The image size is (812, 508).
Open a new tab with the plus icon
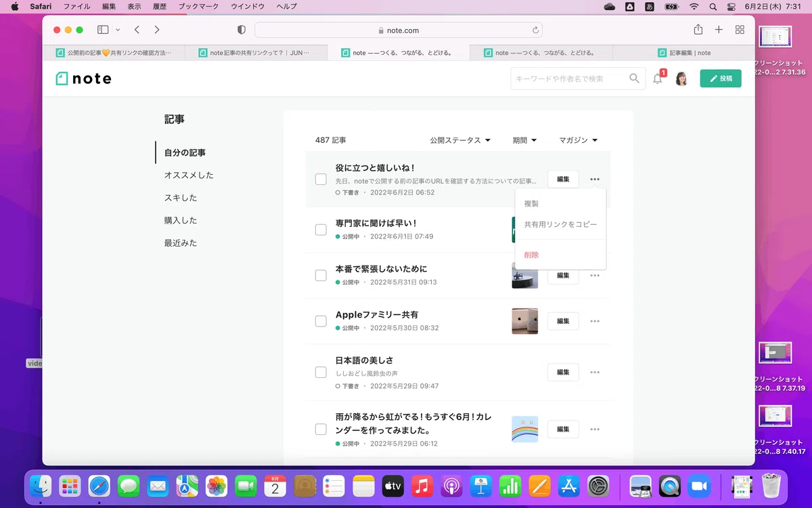719,30
